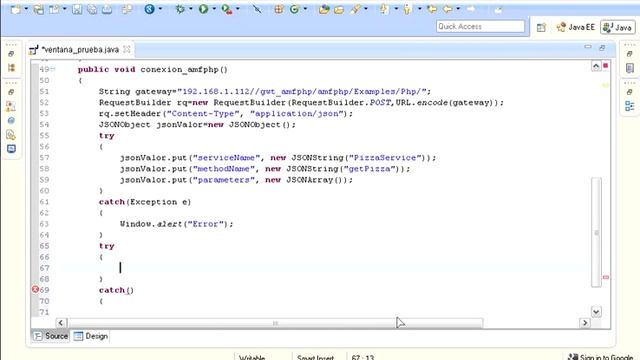Screen dimensions: 640x360
Task: Click the New file wizard icon
Action: pyautogui.click(x=16, y=9)
